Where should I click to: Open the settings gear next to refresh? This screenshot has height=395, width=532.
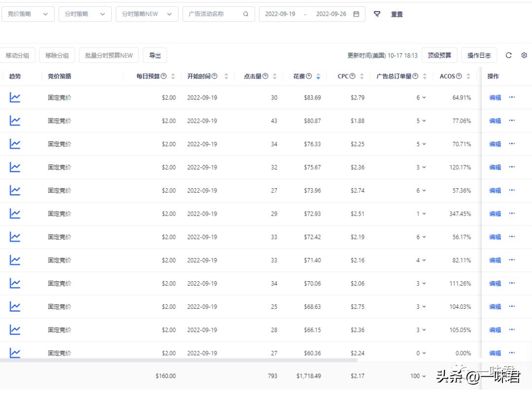(524, 55)
